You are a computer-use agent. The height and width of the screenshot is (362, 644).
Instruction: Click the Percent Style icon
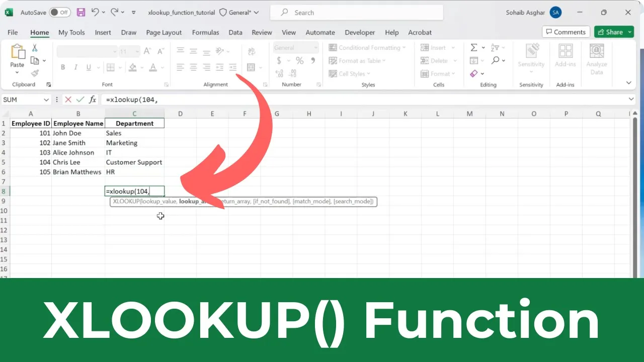[299, 61]
